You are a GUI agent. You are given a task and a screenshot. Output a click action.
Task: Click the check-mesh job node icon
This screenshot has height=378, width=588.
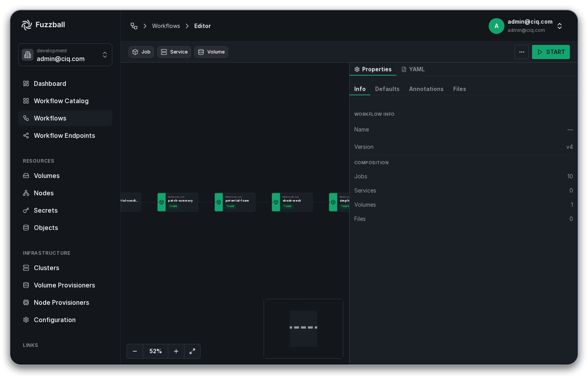(x=276, y=202)
